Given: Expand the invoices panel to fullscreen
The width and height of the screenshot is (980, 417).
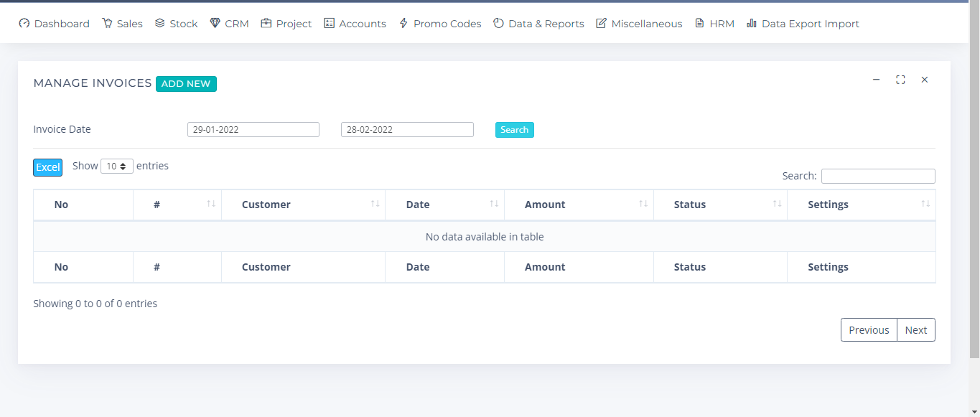Looking at the screenshot, I should (900, 80).
